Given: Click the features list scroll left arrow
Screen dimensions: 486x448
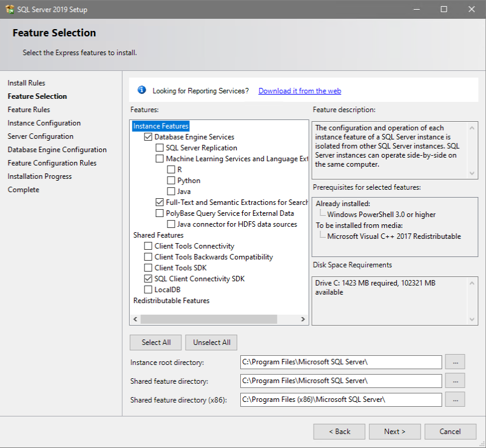Looking at the screenshot, I should [135, 319].
